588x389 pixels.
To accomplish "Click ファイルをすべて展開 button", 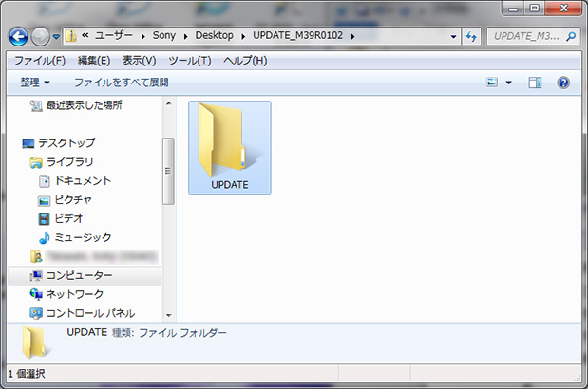I will (121, 83).
